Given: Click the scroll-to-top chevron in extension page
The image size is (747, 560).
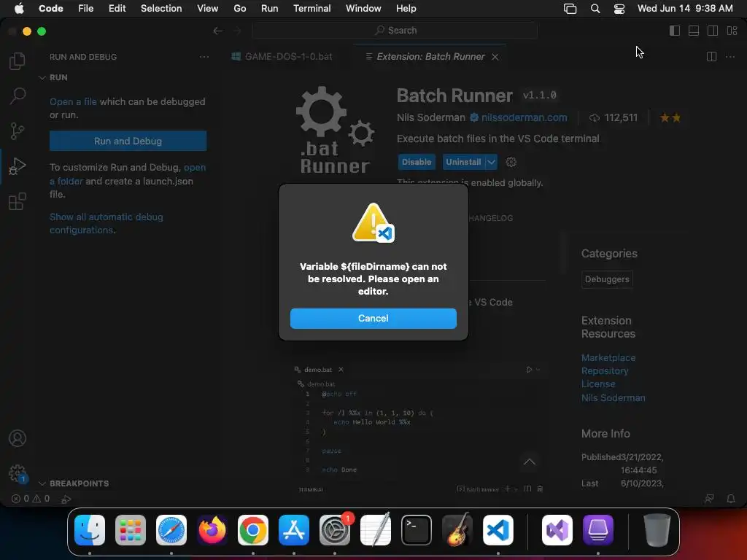Looking at the screenshot, I should 530,462.
